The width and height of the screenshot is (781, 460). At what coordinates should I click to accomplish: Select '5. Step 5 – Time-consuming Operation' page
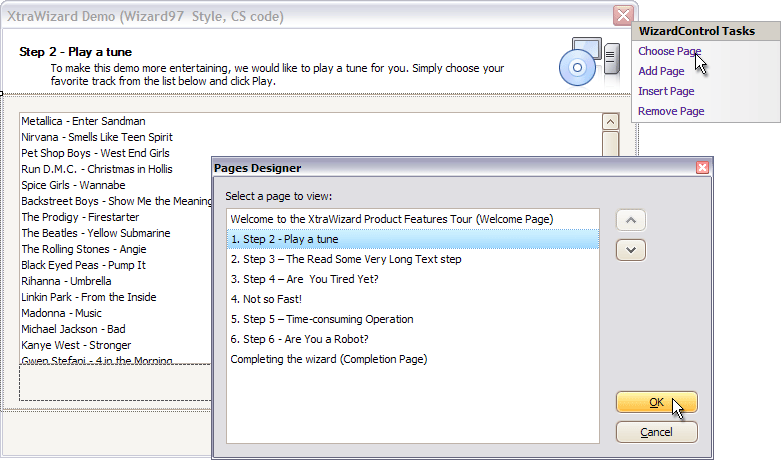(413, 319)
